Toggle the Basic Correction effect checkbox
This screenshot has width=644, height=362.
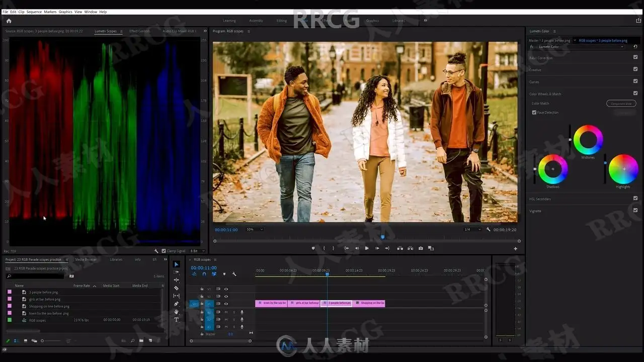635,57
